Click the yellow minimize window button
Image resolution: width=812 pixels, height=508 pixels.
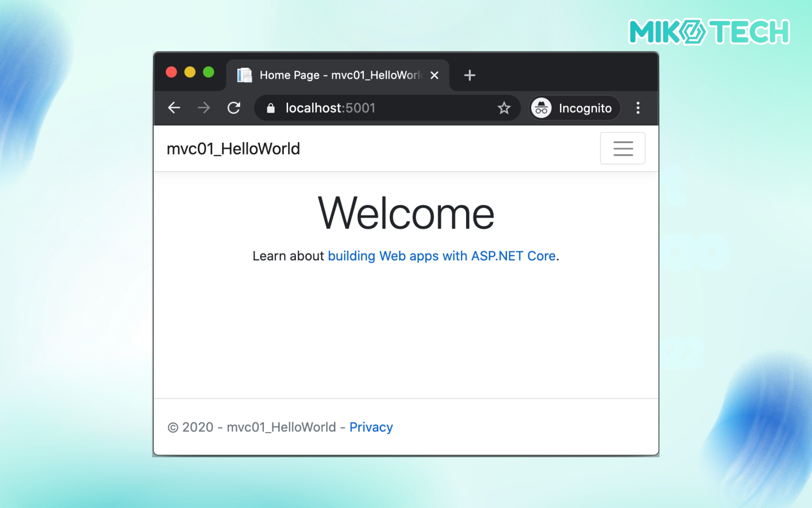pos(190,72)
